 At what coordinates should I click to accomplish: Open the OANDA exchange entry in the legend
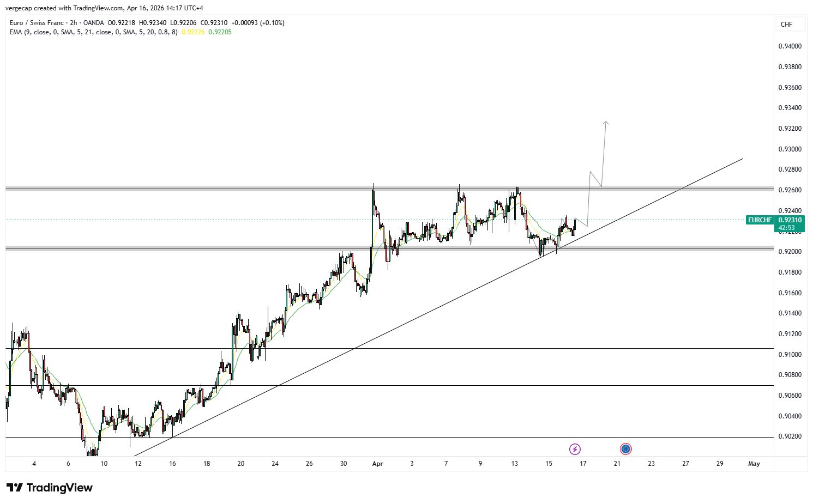(93, 23)
